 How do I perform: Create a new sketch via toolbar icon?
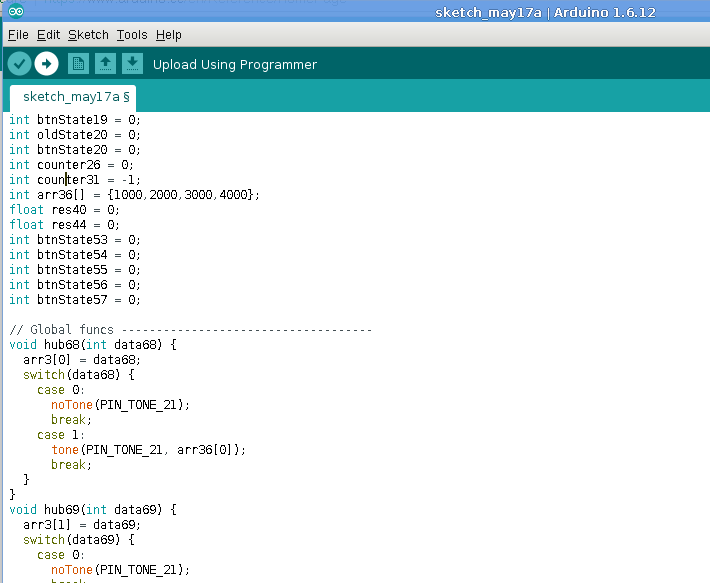[78, 64]
